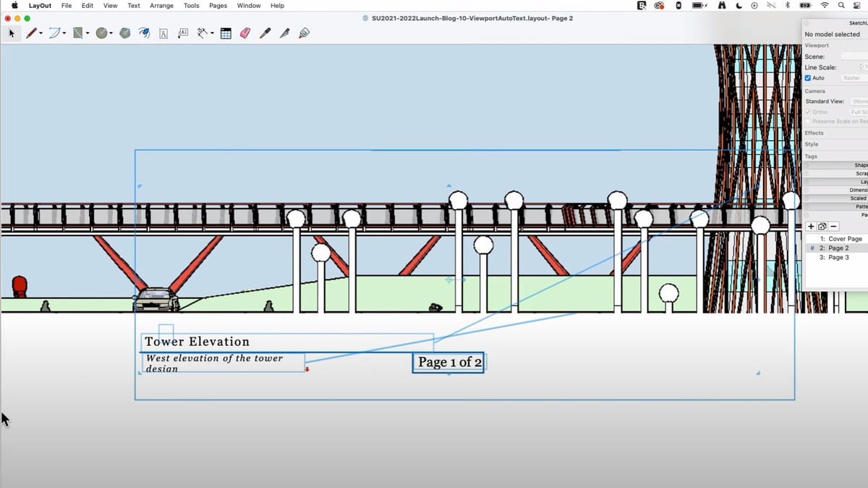
Task: Select the Split knife tool
Action: 284,33
